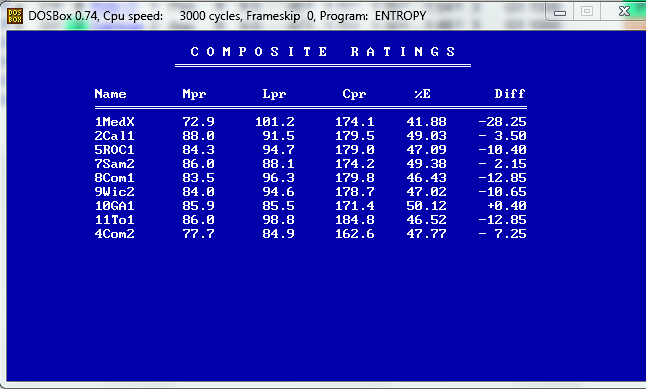Click Mpr value 84.0
646x389 pixels.
198,192
